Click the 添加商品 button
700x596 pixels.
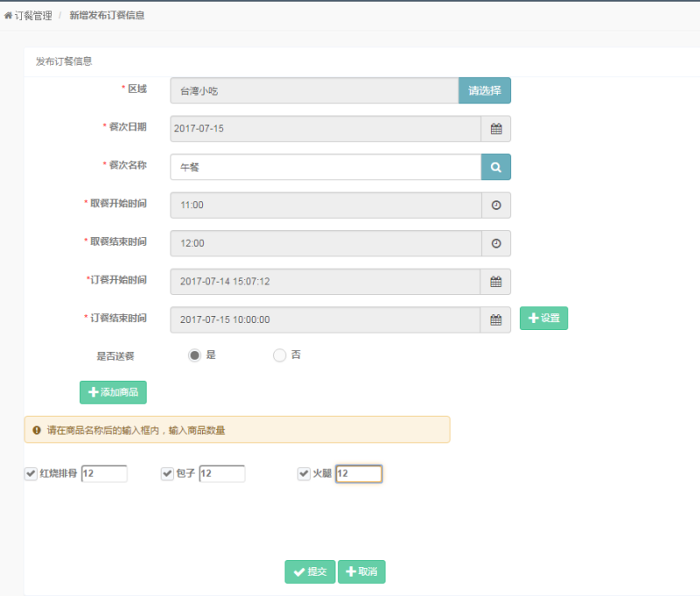click(113, 392)
